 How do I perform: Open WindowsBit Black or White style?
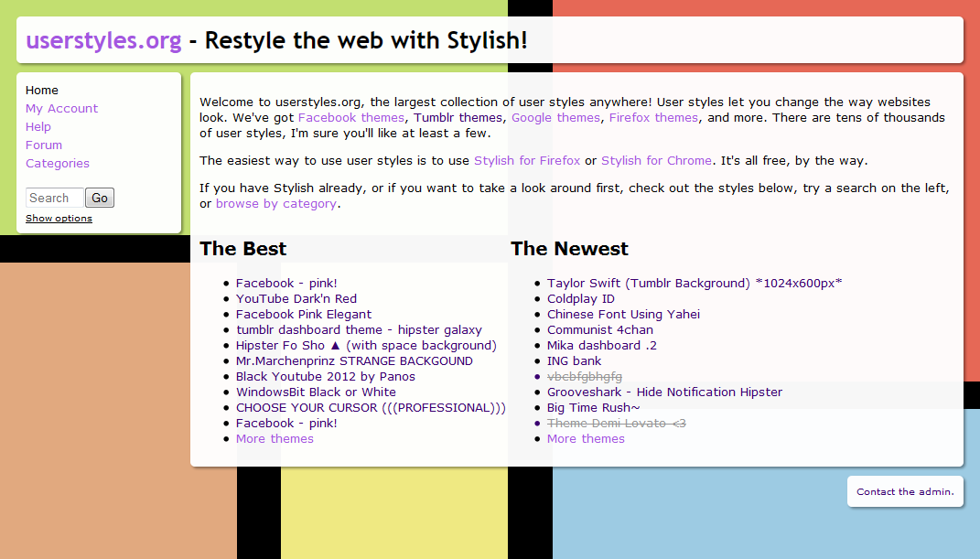[316, 392]
